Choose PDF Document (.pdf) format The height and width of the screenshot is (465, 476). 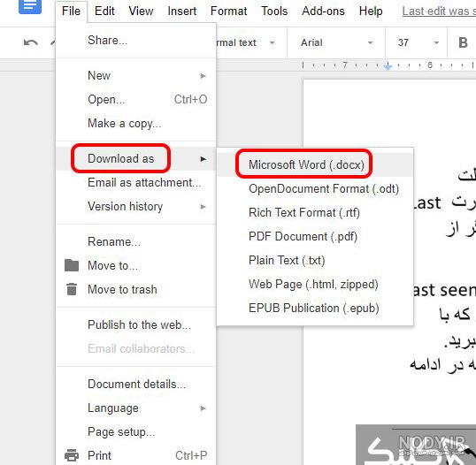[x=303, y=236]
